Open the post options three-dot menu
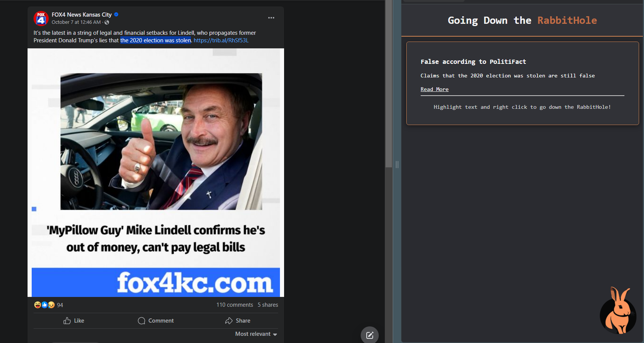The width and height of the screenshot is (644, 343). (271, 18)
